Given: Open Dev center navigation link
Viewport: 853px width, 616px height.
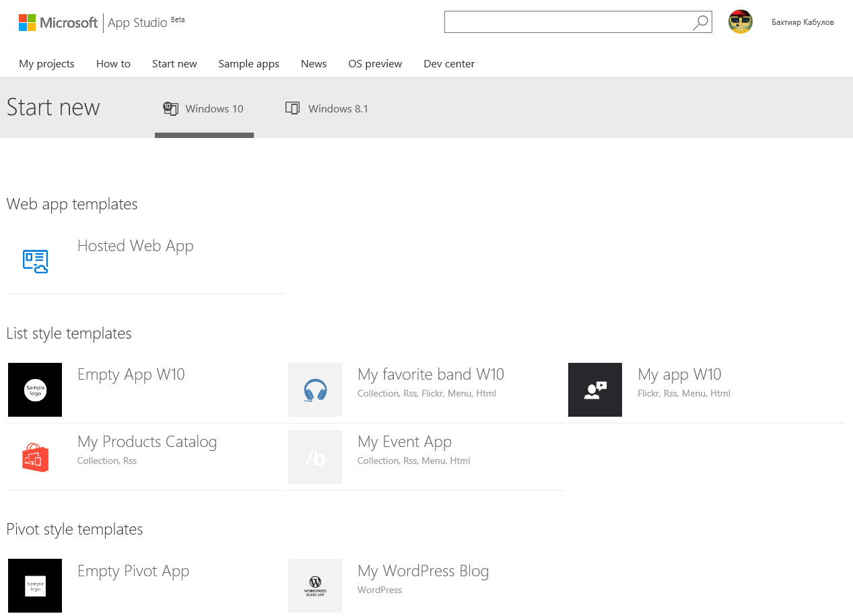Looking at the screenshot, I should pyautogui.click(x=449, y=63).
